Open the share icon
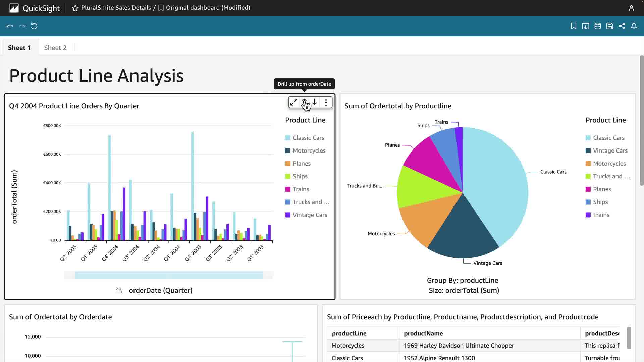 pyautogui.click(x=622, y=26)
